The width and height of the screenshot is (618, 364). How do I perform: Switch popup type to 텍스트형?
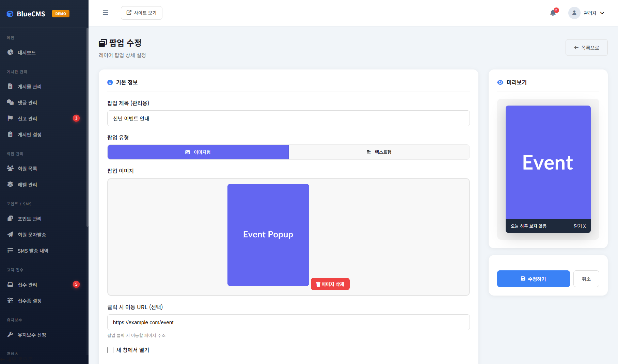pos(379,152)
